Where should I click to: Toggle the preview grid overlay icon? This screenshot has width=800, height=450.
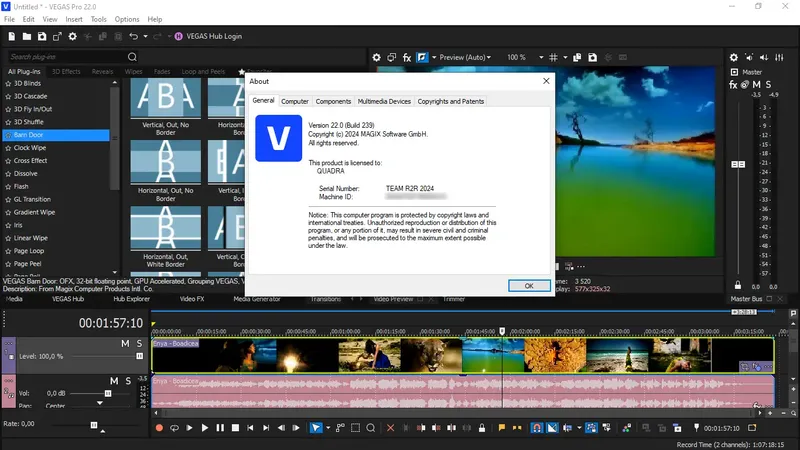point(553,57)
